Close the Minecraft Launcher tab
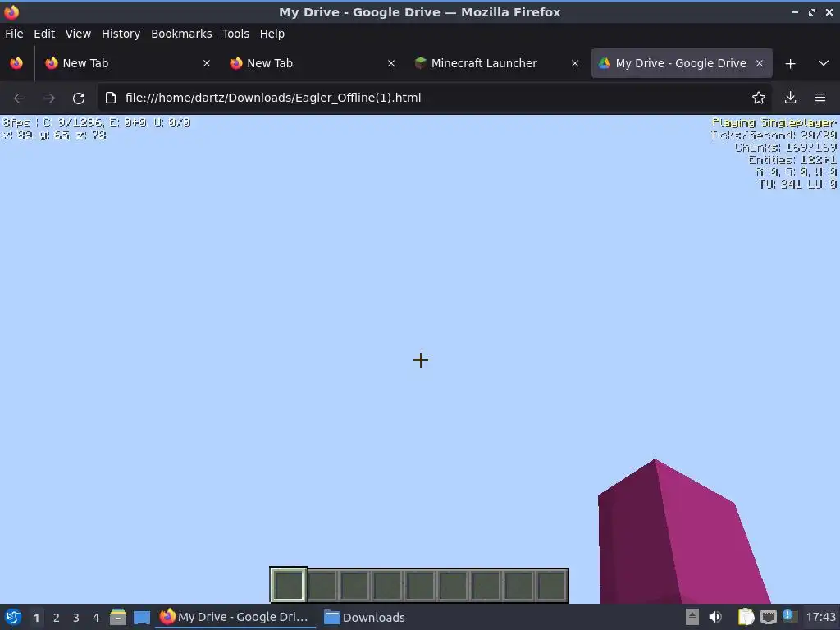 [x=575, y=63]
